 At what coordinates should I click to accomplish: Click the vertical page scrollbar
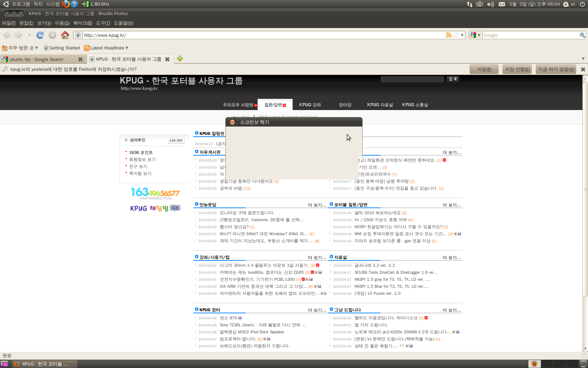585,189
